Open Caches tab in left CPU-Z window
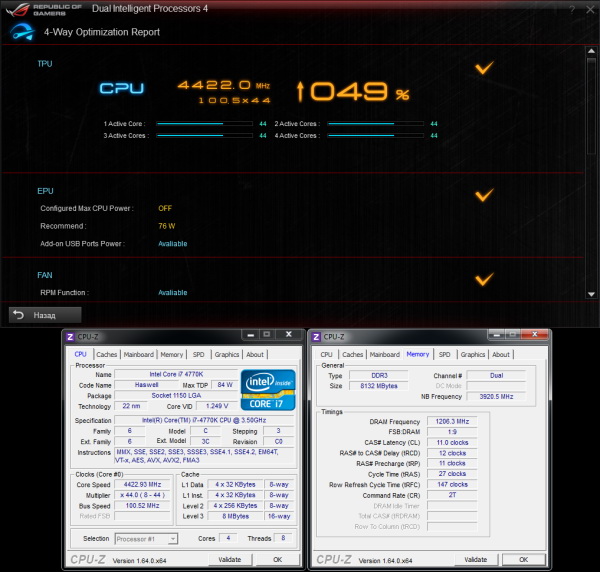Viewport: 600px width, 572px height. tap(107, 354)
